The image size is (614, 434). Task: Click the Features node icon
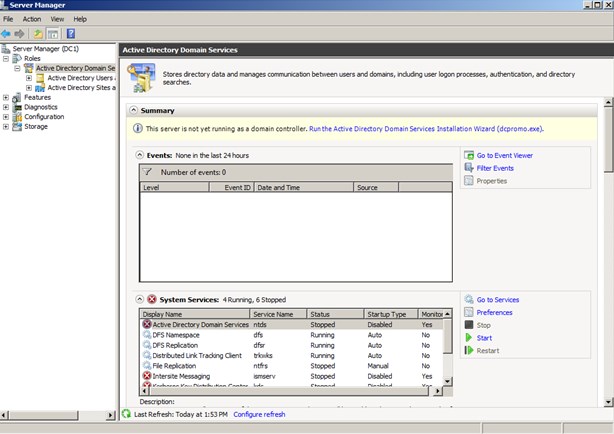[17, 97]
